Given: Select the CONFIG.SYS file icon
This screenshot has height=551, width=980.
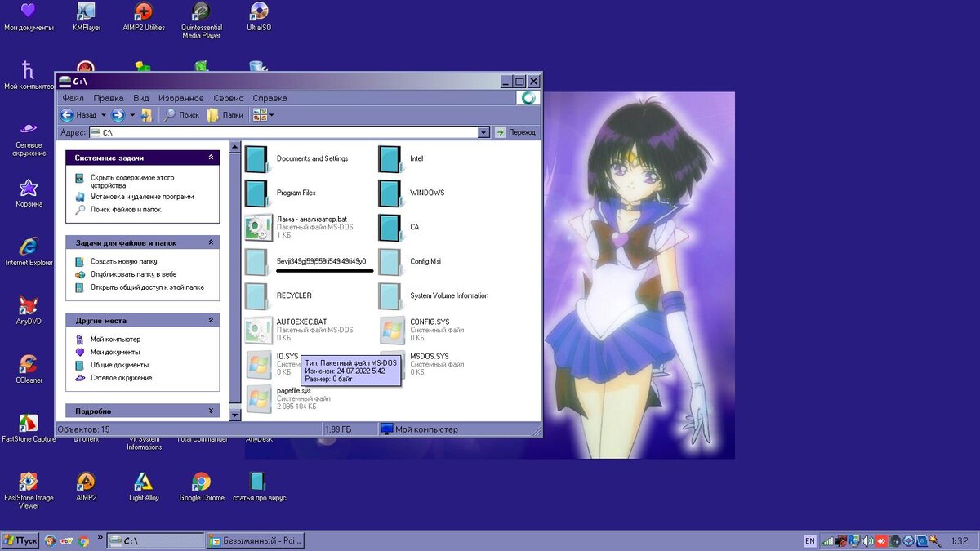Looking at the screenshot, I should [392, 330].
